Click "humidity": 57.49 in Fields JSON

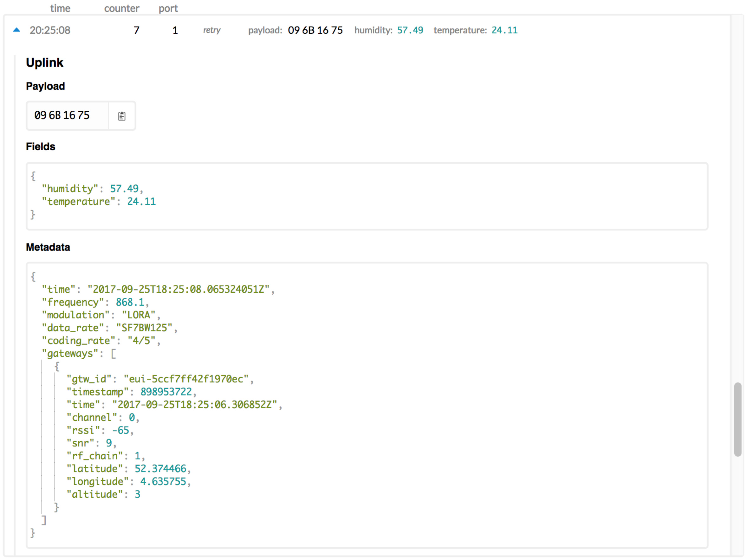[x=92, y=188]
